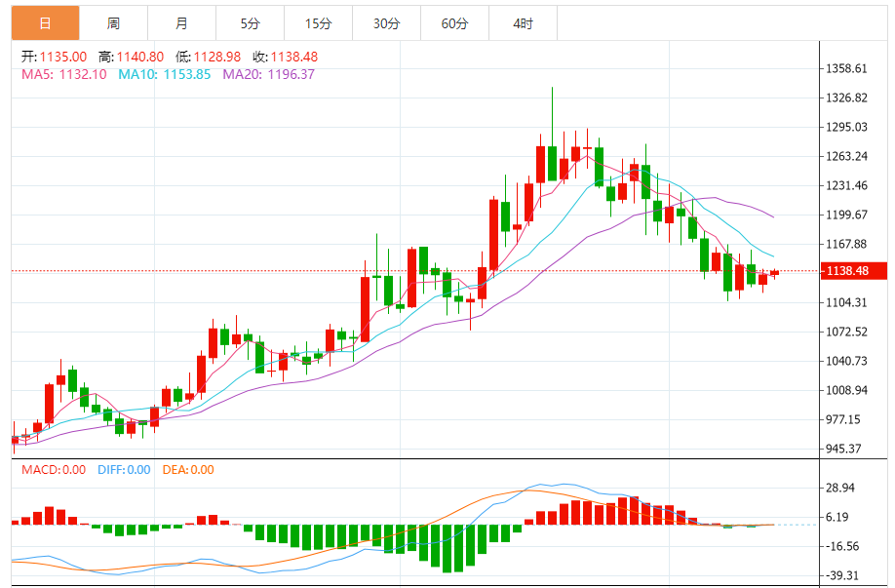Click the 高 high price 1140.80 readout
This screenshot has width=895, height=588.
click(x=131, y=57)
